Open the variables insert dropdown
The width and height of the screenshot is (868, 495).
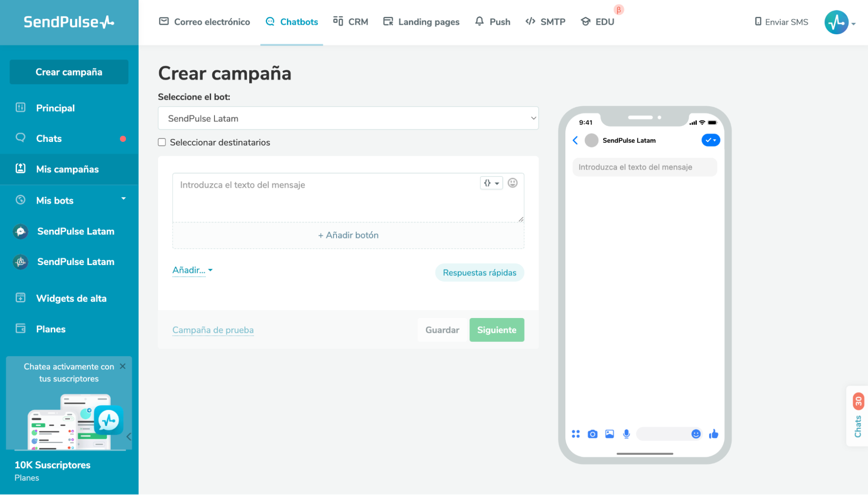[x=492, y=183]
